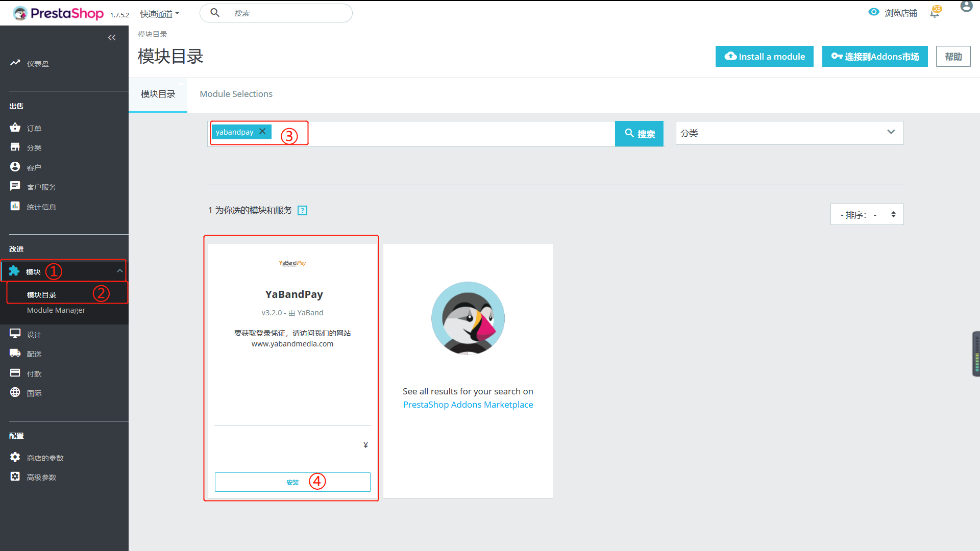Screen dimensions: 980x551
Task: Click the top search input field
Action: tap(286, 13)
